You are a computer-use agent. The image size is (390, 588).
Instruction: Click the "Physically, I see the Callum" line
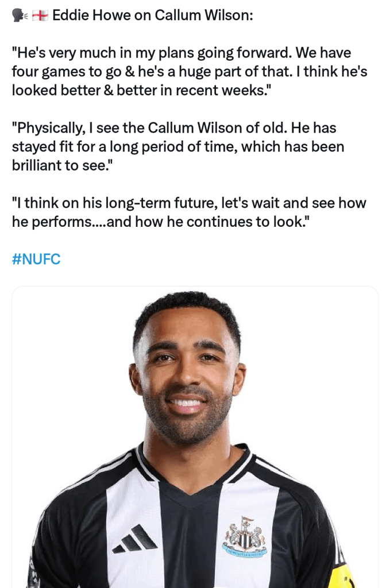point(174,128)
